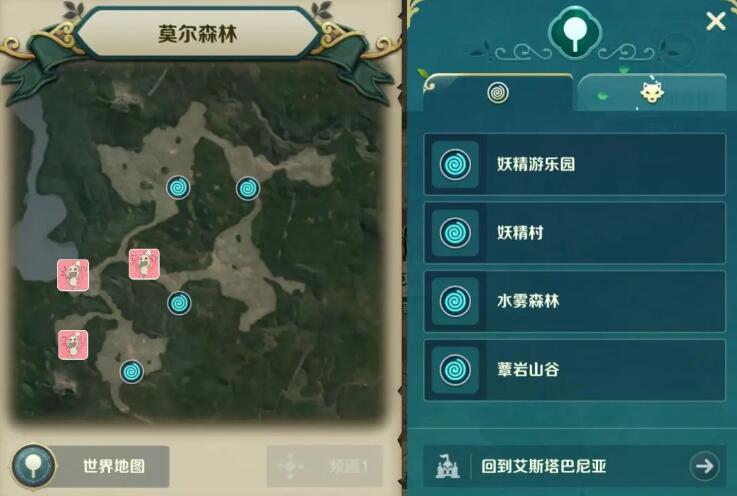
Task: Click the southernmost teleport swirl on map
Action: [x=132, y=372]
